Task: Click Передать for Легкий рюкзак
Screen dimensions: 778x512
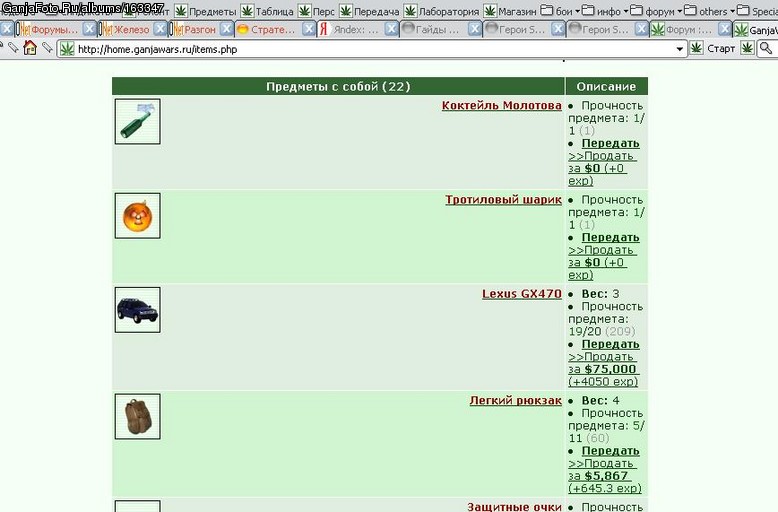Action: coord(610,451)
